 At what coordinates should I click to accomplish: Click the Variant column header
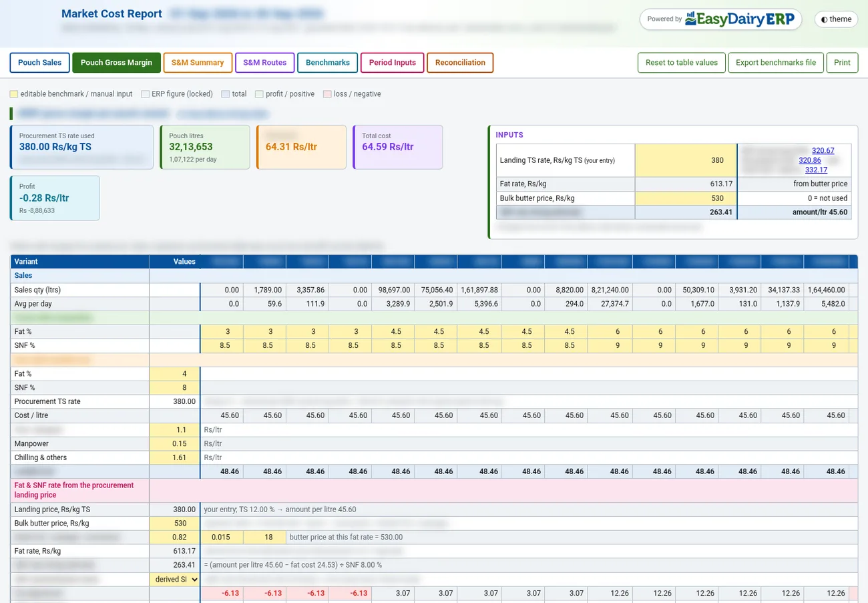tap(79, 262)
